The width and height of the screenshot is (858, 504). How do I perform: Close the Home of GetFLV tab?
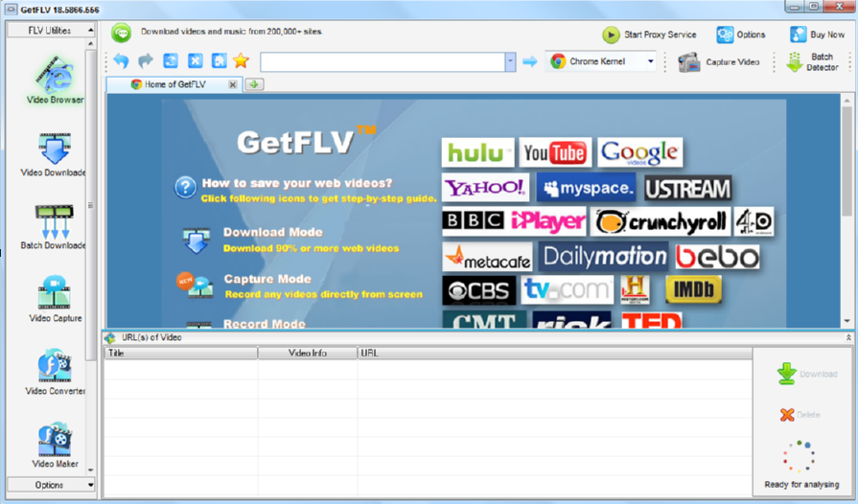233,84
